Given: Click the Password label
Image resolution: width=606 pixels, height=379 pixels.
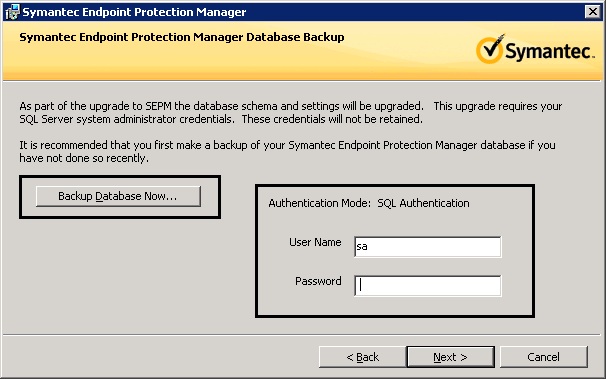Looking at the screenshot, I should pos(318,281).
